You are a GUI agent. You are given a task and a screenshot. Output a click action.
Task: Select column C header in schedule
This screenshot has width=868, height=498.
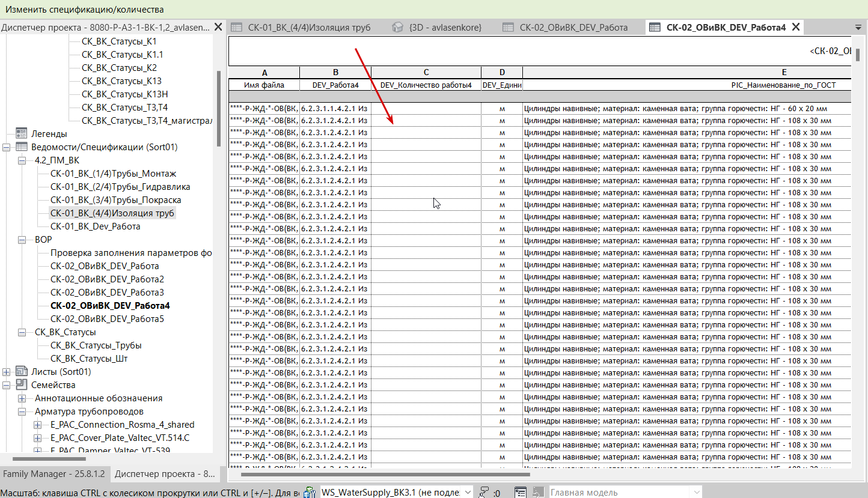426,73
